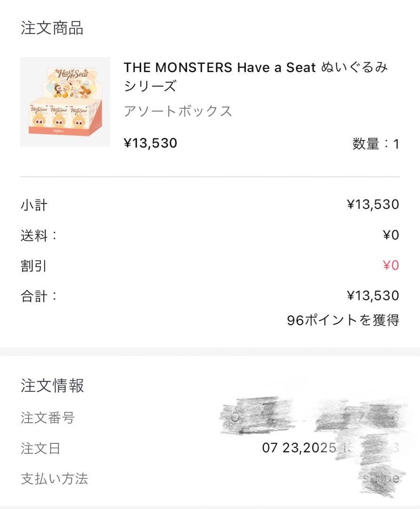Click the 小計 amount ¥13,530
Image resolution: width=420 pixels, height=509 pixels.
click(372, 205)
